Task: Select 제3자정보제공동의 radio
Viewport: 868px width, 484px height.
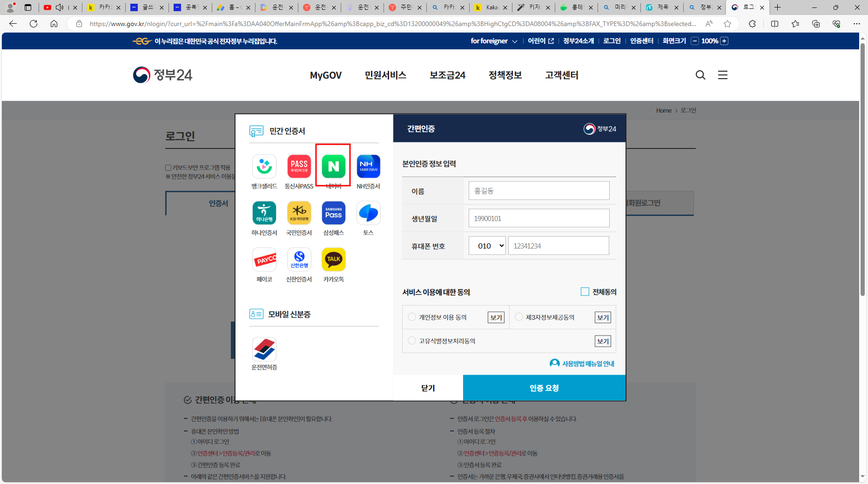Action: [x=519, y=317]
